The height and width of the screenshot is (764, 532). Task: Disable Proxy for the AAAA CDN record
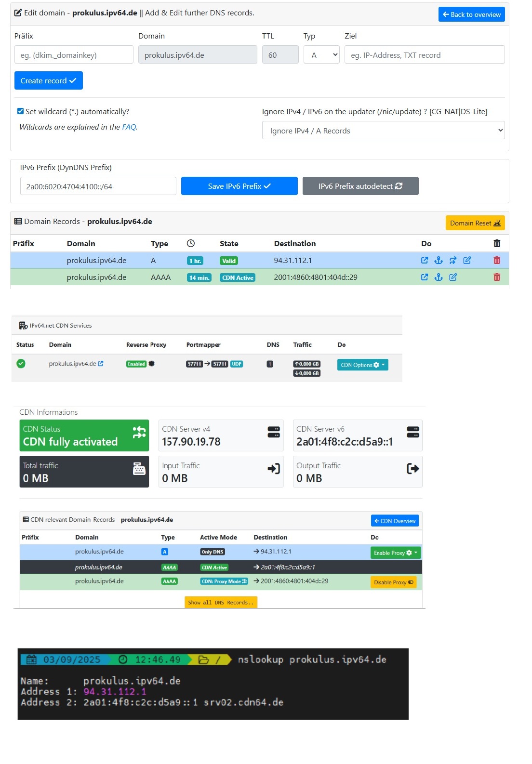pos(393,582)
